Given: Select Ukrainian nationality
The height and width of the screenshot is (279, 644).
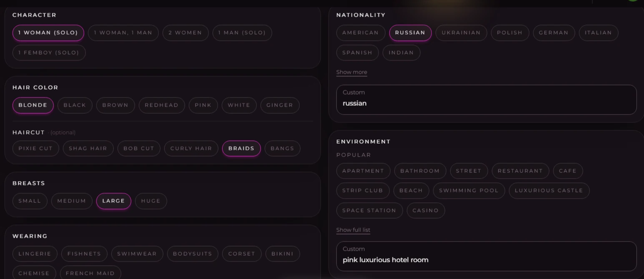Looking at the screenshot, I should (461, 32).
